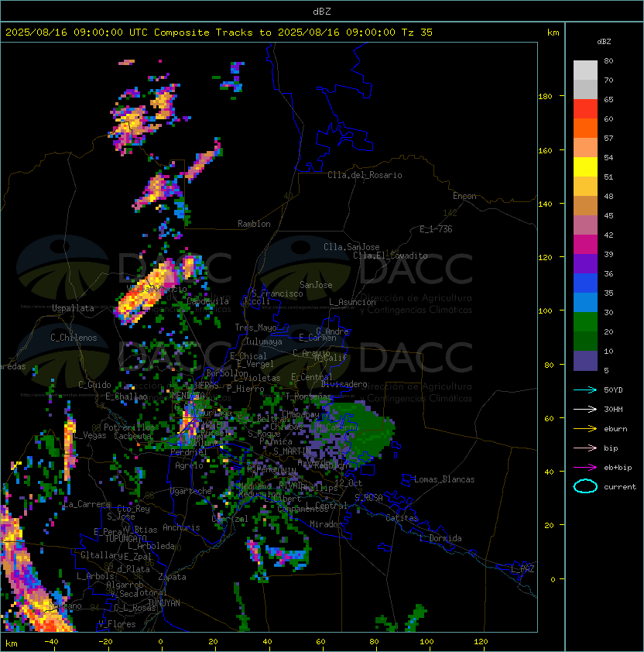Image resolution: width=644 pixels, height=652 pixels.
Task: Click the 'Tres_Mayo' map label
Action: pos(255,328)
